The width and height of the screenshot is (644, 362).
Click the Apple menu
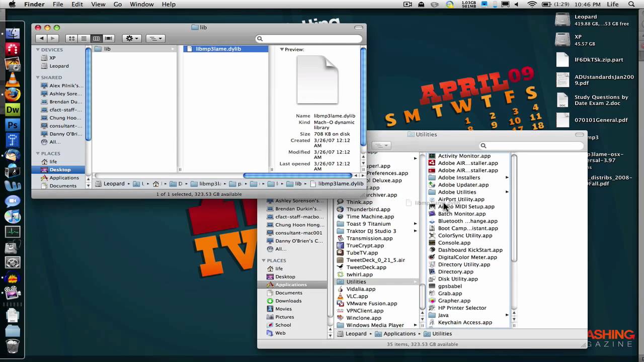click(12, 5)
